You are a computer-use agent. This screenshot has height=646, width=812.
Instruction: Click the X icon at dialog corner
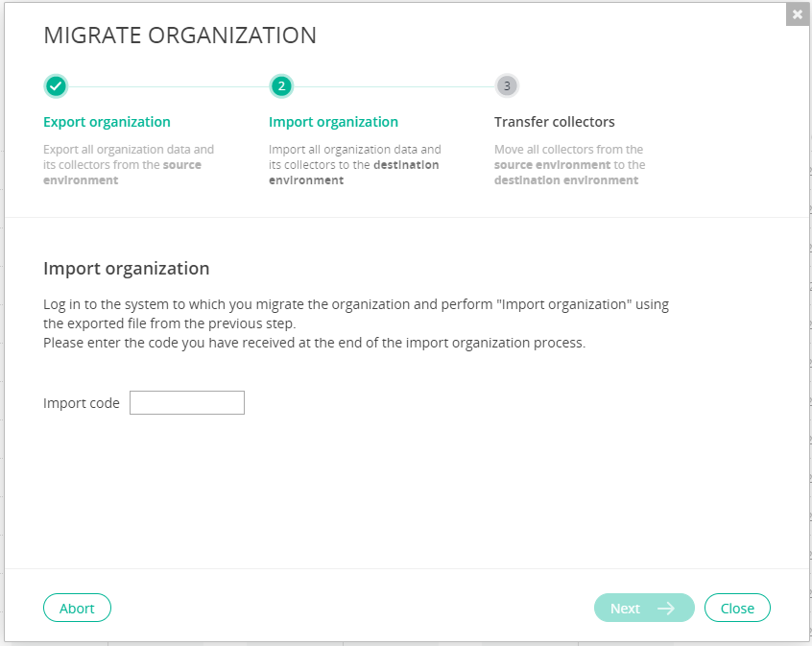click(798, 14)
